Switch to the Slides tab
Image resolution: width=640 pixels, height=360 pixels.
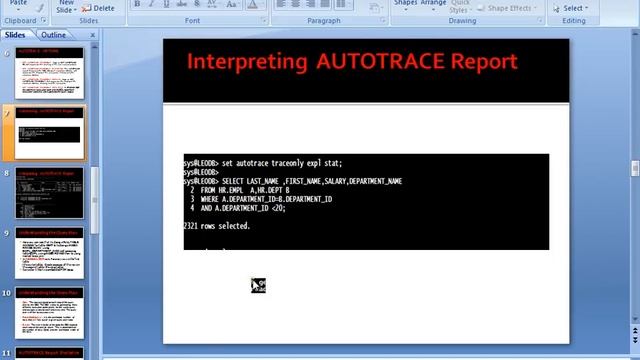(15, 35)
